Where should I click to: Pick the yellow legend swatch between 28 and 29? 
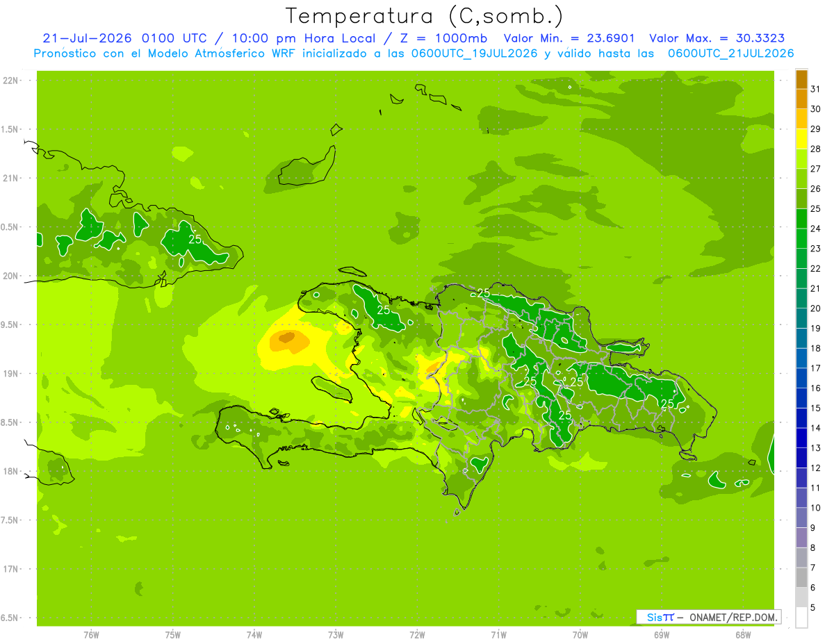pos(801,139)
